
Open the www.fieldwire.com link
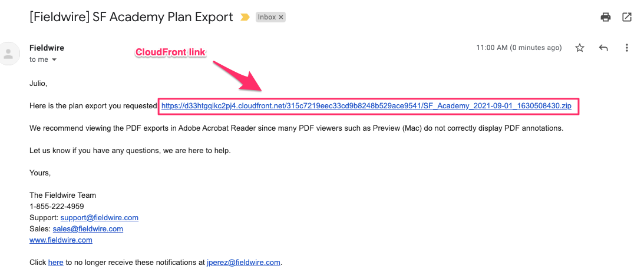click(61, 240)
